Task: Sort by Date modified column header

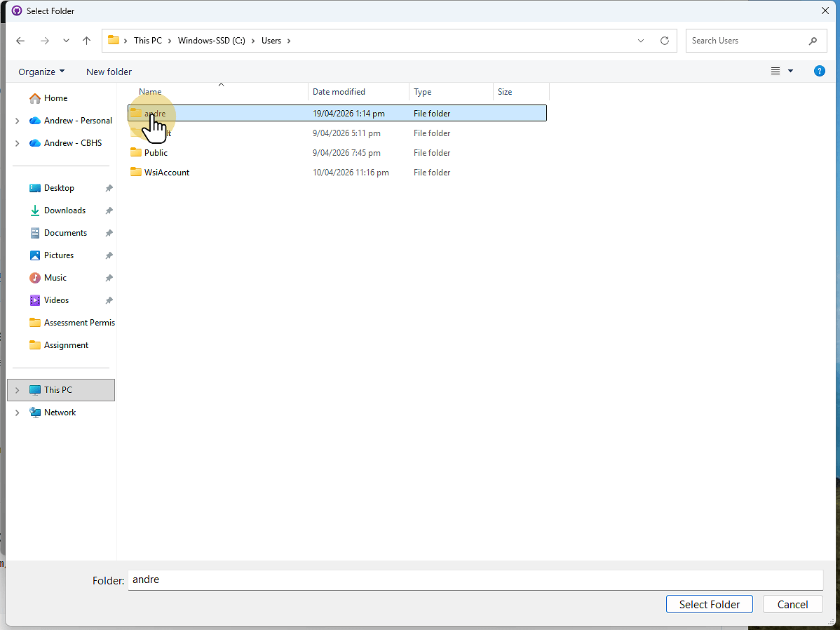Action: 339,92
